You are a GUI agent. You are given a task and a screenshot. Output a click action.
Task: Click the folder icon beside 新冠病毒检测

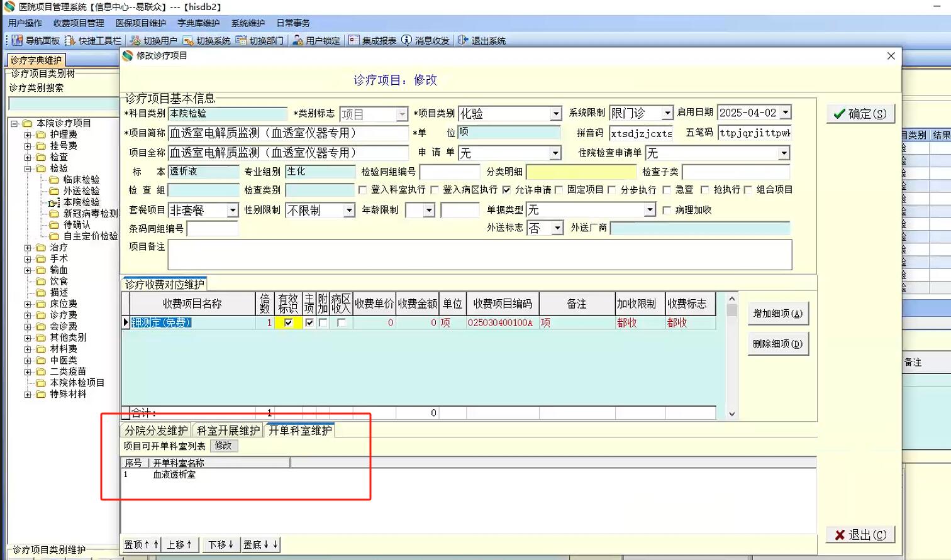click(x=55, y=214)
